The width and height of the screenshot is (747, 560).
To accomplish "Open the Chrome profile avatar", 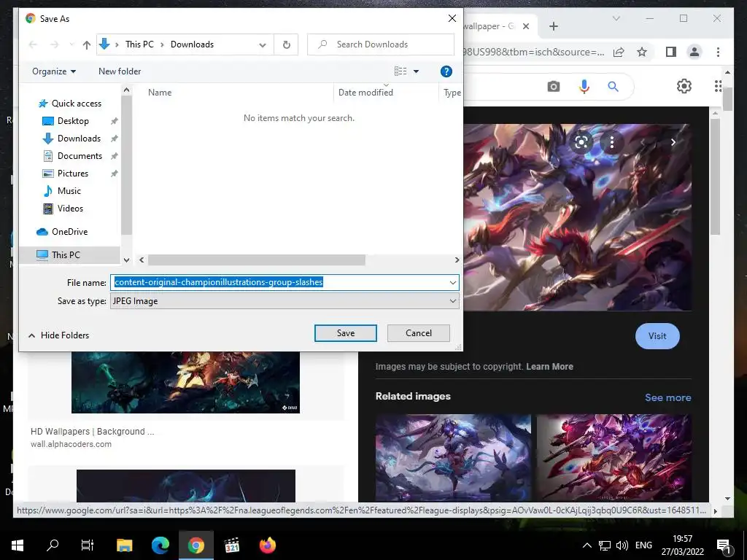I will tap(694, 52).
